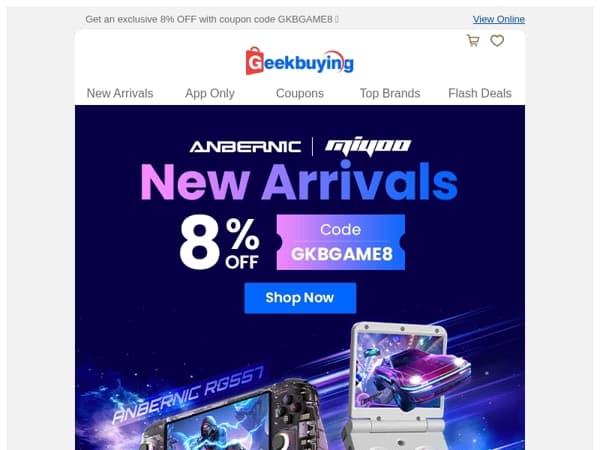
Task: Open the New Arrivals menu item
Action: coord(120,93)
